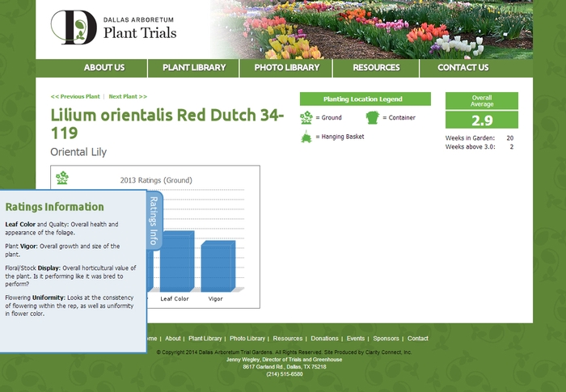Click the Hanging Basket legend icon
Image resolution: width=566 pixels, height=392 pixels.
[306, 137]
